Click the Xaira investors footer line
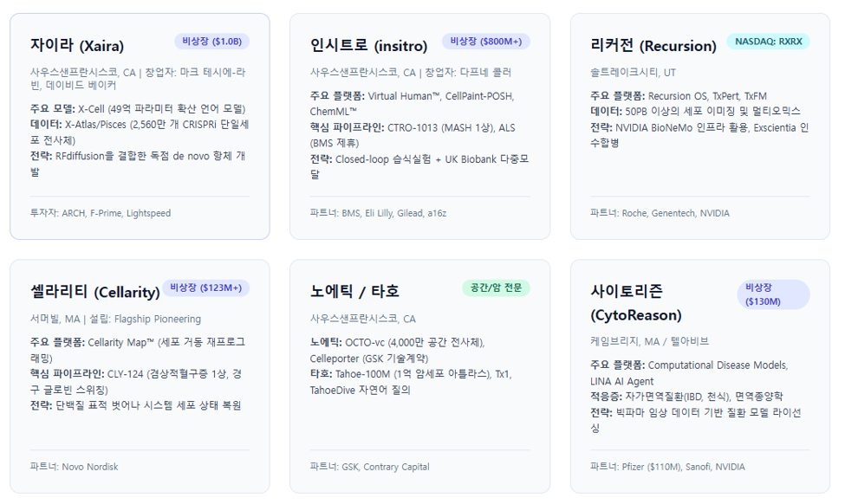 101,213
